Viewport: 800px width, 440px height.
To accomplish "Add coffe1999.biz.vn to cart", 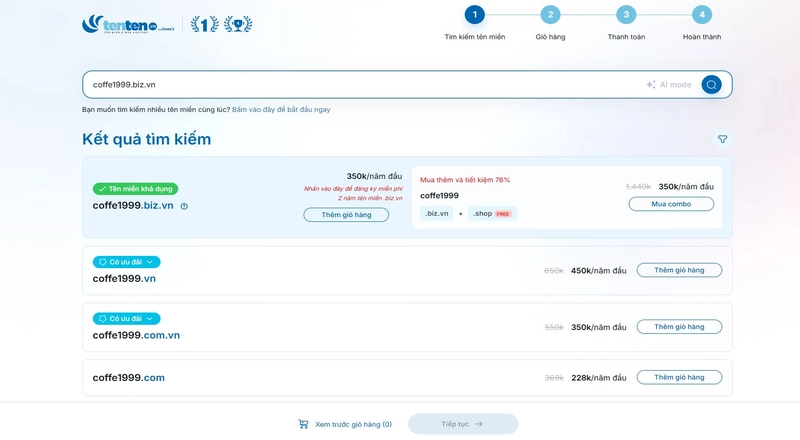I will (346, 215).
